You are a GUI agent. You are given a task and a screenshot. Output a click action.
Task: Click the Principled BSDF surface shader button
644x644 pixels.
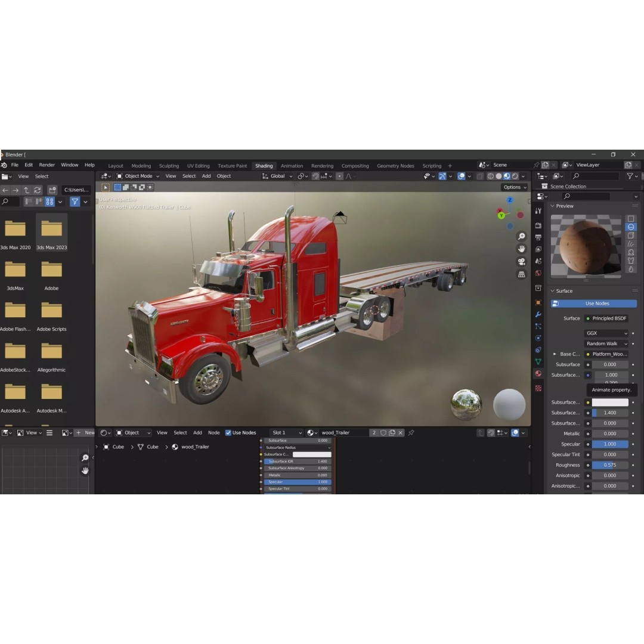pos(606,318)
